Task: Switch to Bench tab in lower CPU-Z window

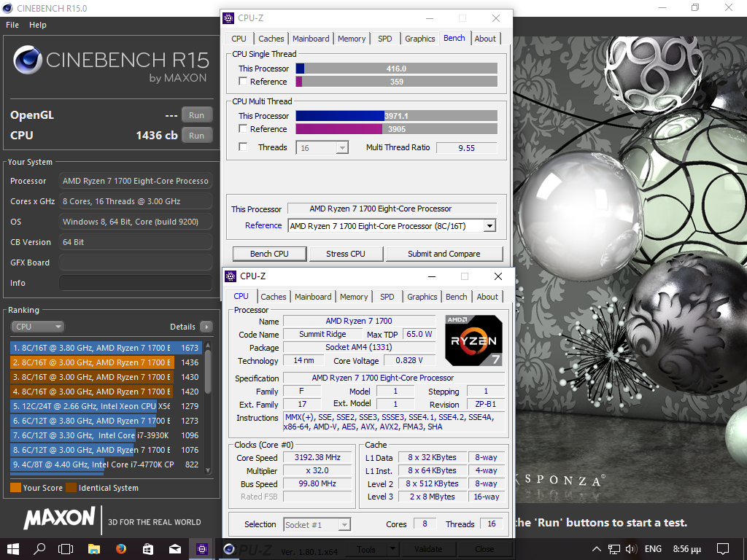Action: (x=457, y=297)
